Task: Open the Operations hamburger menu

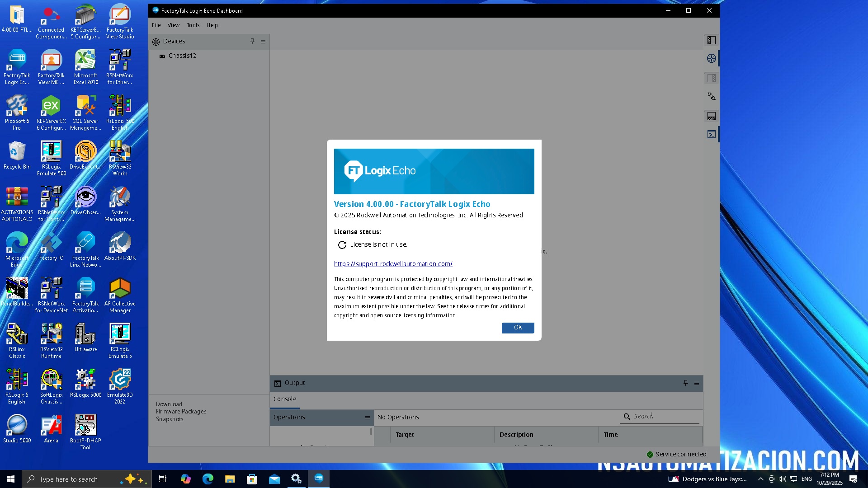Action: click(x=368, y=418)
